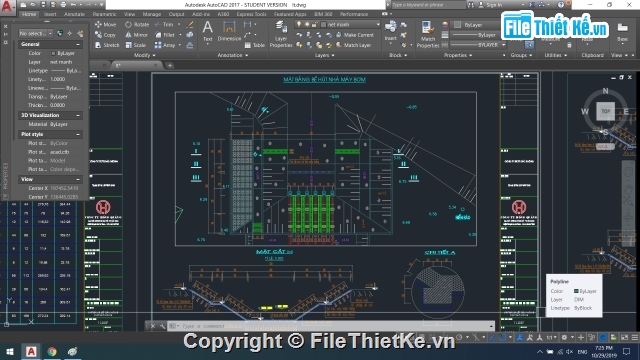Click the Customization menu icon in status bar
Viewport: 640px width, 360px height.
pyautogui.click(x=634, y=338)
